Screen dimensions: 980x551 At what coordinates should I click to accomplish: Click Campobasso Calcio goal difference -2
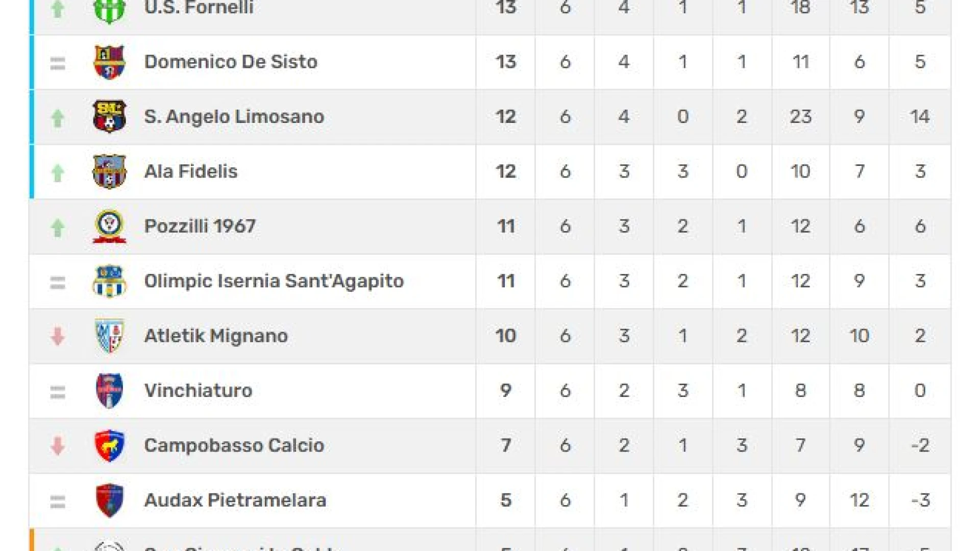920,445
